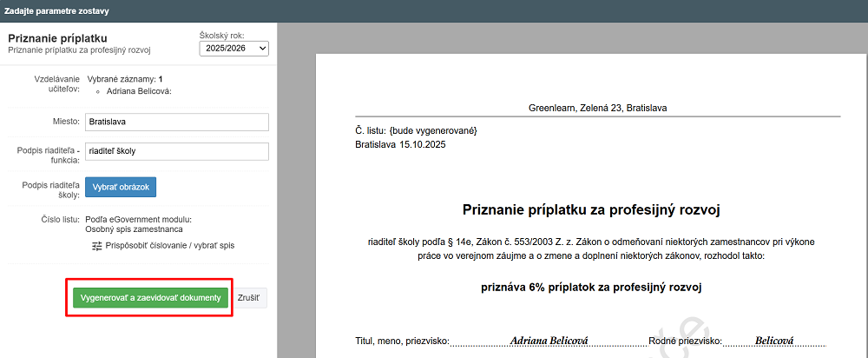The width and height of the screenshot is (868, 358).
Task: Click the Osobný spis zamestnanca text
Action: (133, 229)
